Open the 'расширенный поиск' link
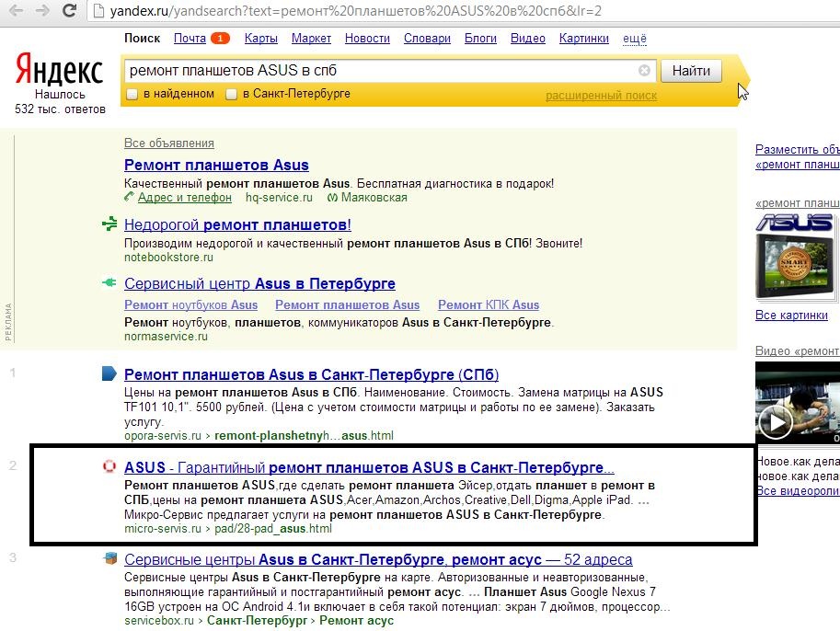Image resolution: width=840 pixels, height=631 pixels. click(x=601, y=96)
